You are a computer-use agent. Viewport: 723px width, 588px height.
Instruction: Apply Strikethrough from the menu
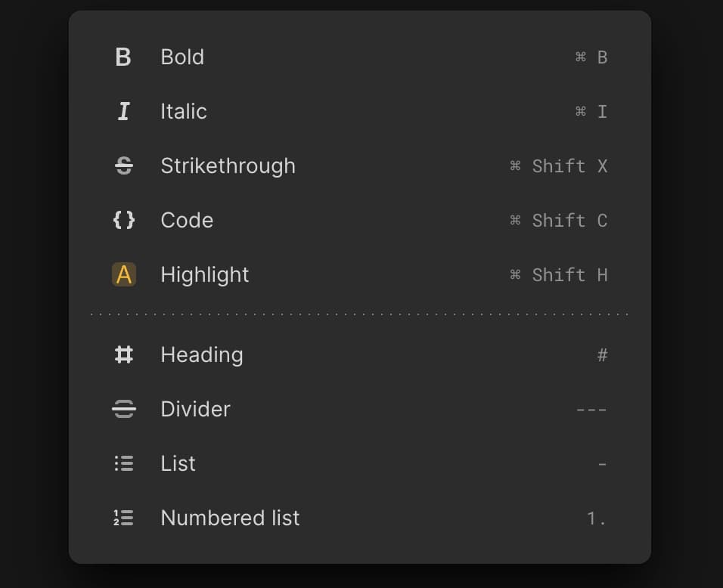pyautogui.click(x=228, y=166)
